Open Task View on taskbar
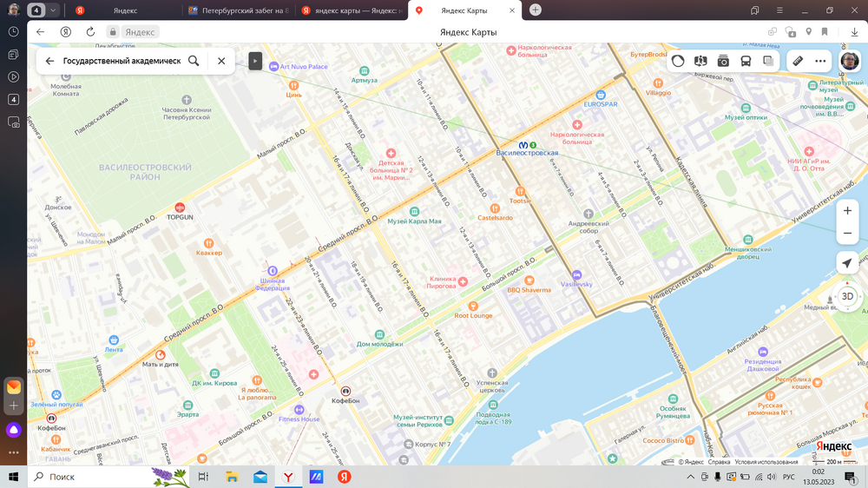This screenshot has width=868, height=488. click(x=203, y=477)
